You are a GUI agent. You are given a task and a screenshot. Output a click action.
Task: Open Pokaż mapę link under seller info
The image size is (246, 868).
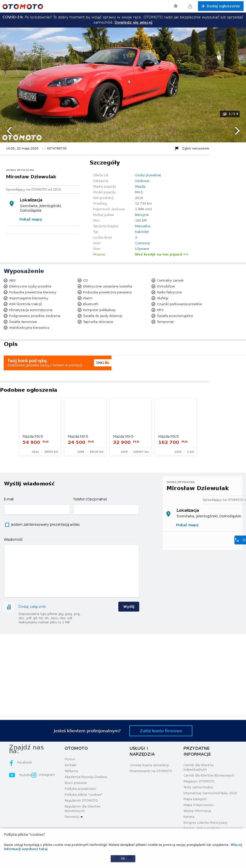click(31, 219)
